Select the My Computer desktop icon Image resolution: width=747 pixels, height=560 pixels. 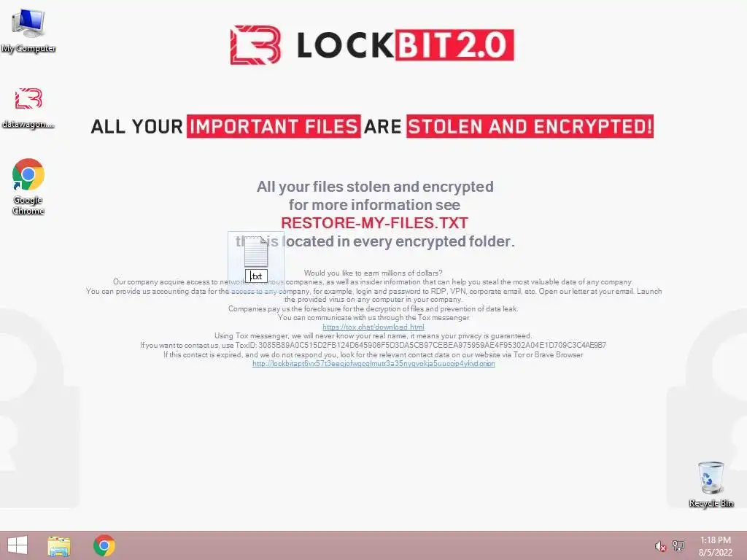coord(28,31)
